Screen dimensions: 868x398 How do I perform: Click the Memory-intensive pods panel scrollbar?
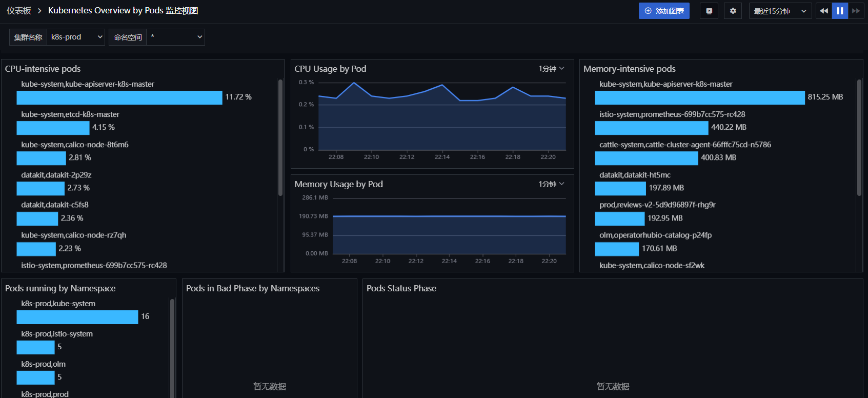pyautogui.click(x=859, y=137)
